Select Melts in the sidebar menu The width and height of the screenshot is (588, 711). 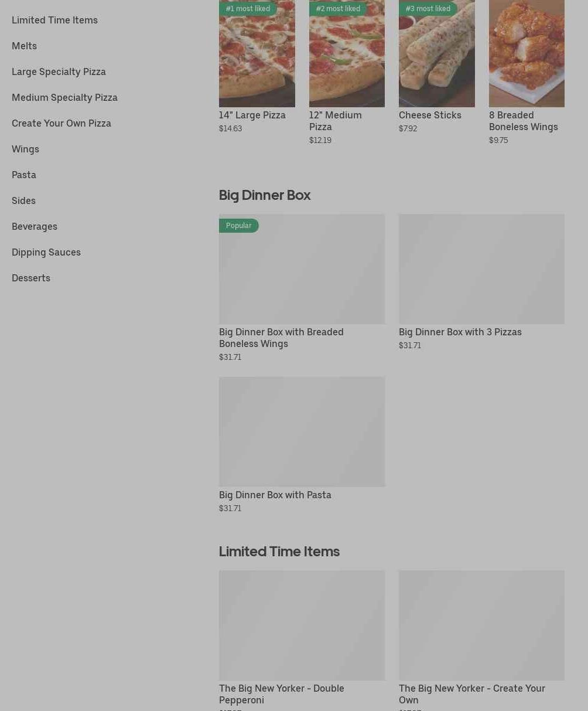click(x=24, y=46)
